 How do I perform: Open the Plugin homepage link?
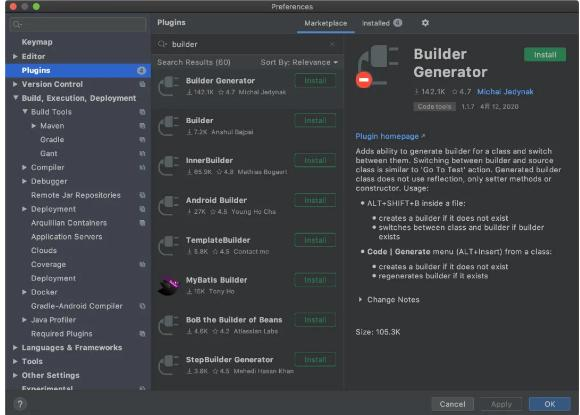[x=390, y=136]
